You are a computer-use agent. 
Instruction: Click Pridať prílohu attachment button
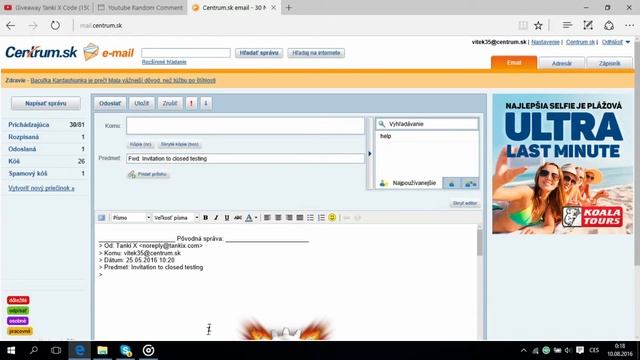coord(148,174)
